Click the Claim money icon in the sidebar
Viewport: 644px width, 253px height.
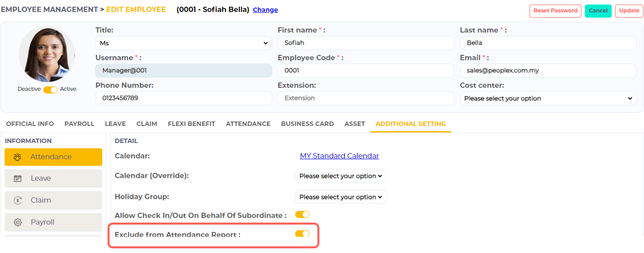point(18,200)
